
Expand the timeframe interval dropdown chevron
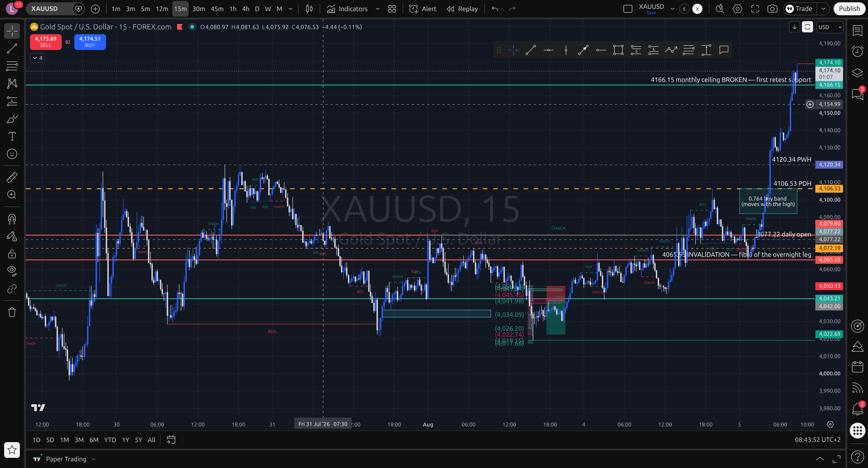(290, 9)
